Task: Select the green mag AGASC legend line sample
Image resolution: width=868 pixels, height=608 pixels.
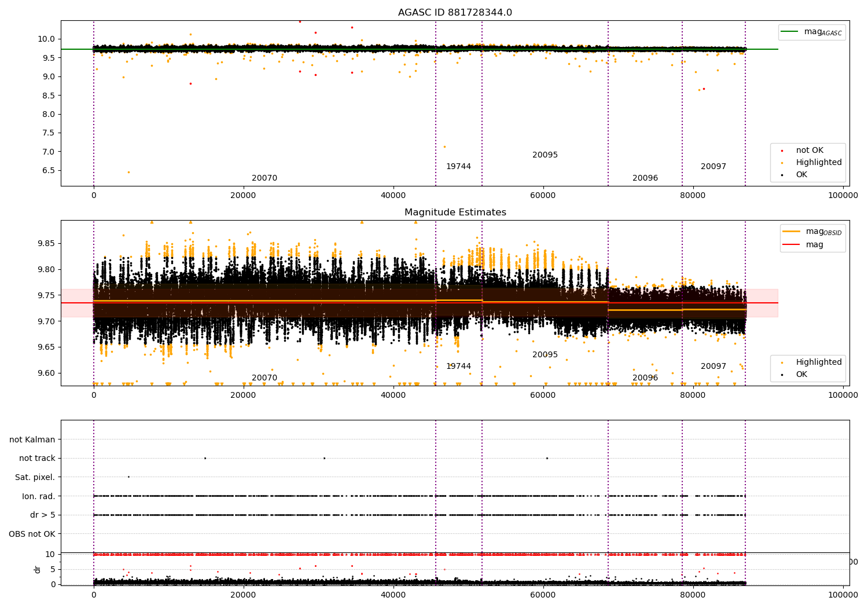Action: (789, 31)
